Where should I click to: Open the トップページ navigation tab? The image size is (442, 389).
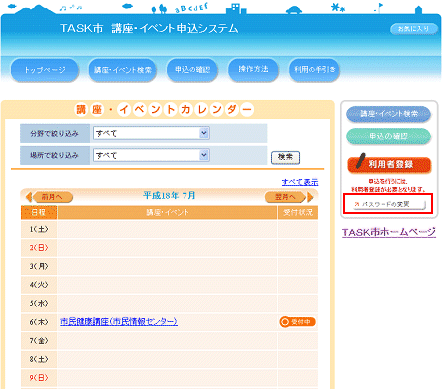pyautogui.click(x=45, y=70)
